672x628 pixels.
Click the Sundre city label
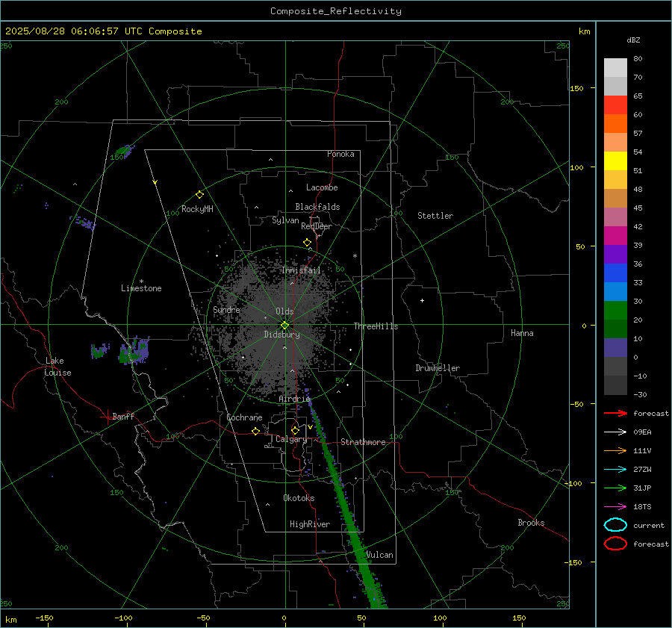pyautogui.click(x=226, y=309)
